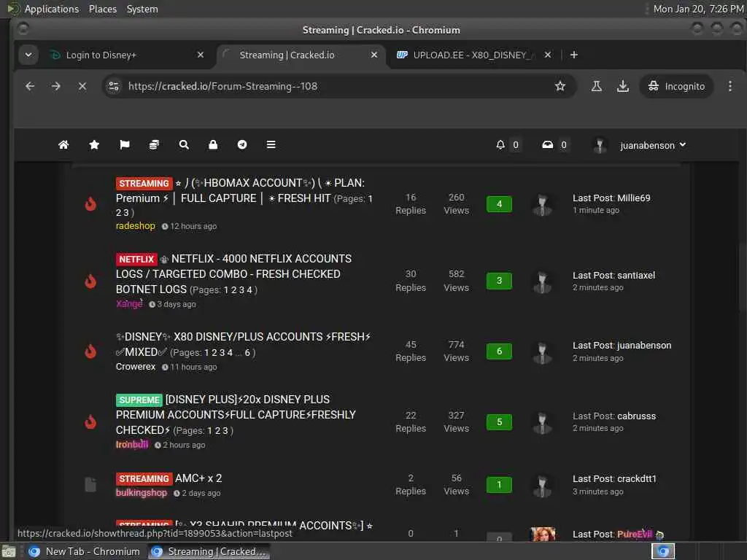The height and width of the screenshot is (560, 747).
Task: Open Chrome Labs flask icon
Action: click(x=597, y=86)
